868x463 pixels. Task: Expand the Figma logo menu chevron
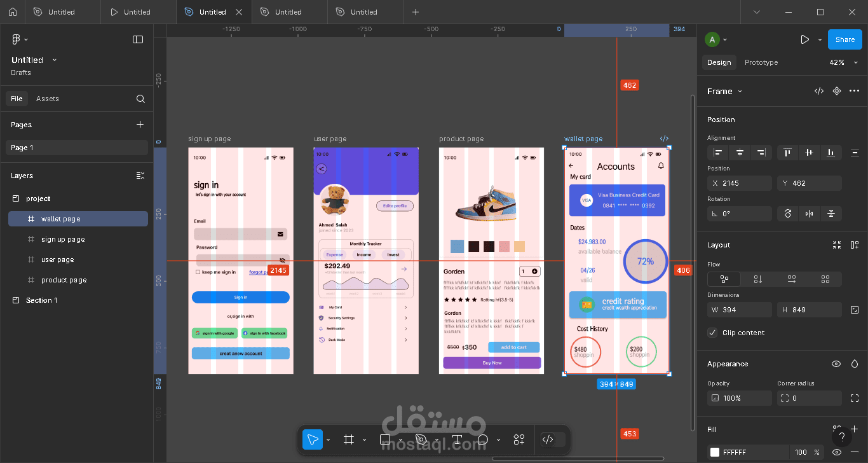[x=26, y=39]
